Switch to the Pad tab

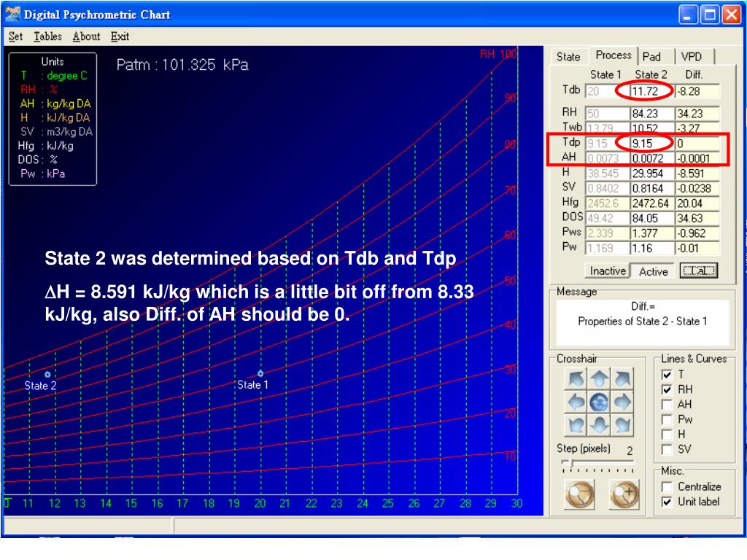[656, 57]
